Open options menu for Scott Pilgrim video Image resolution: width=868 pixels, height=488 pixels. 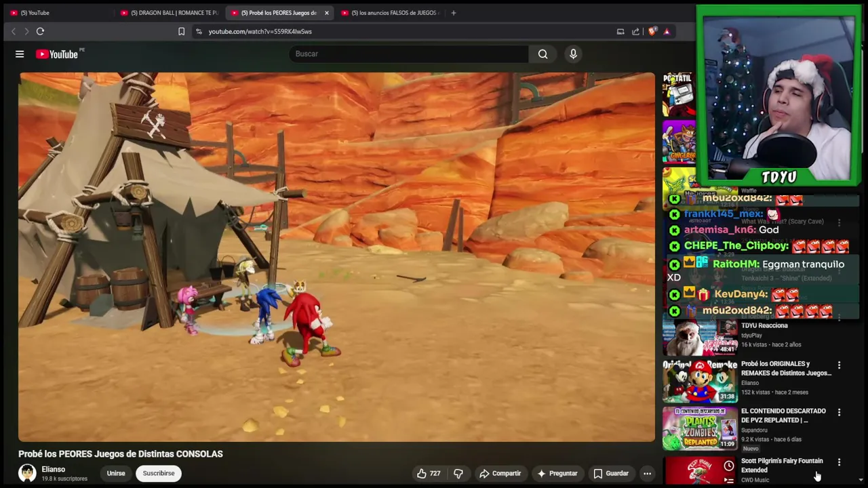839,462
